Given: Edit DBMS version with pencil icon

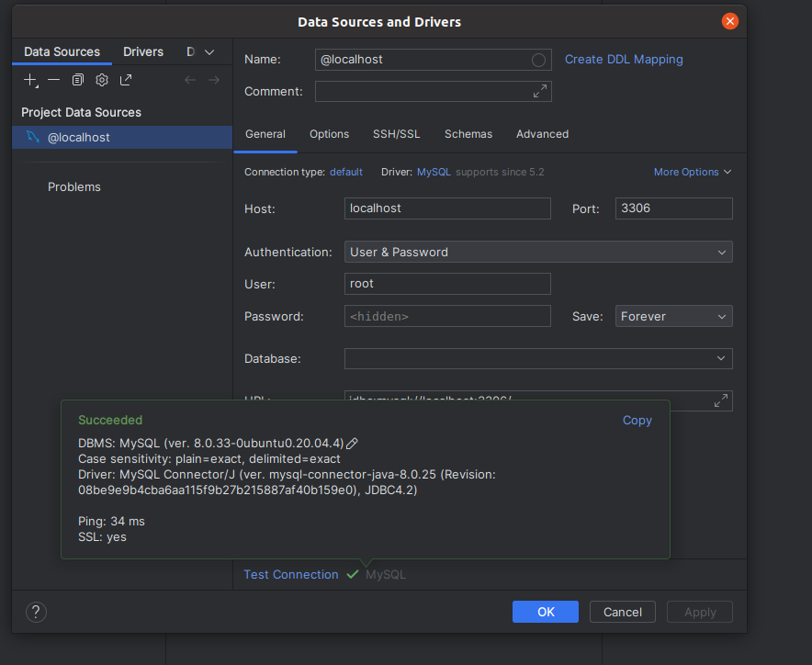Looking at the screenshot, I should 352,444.
